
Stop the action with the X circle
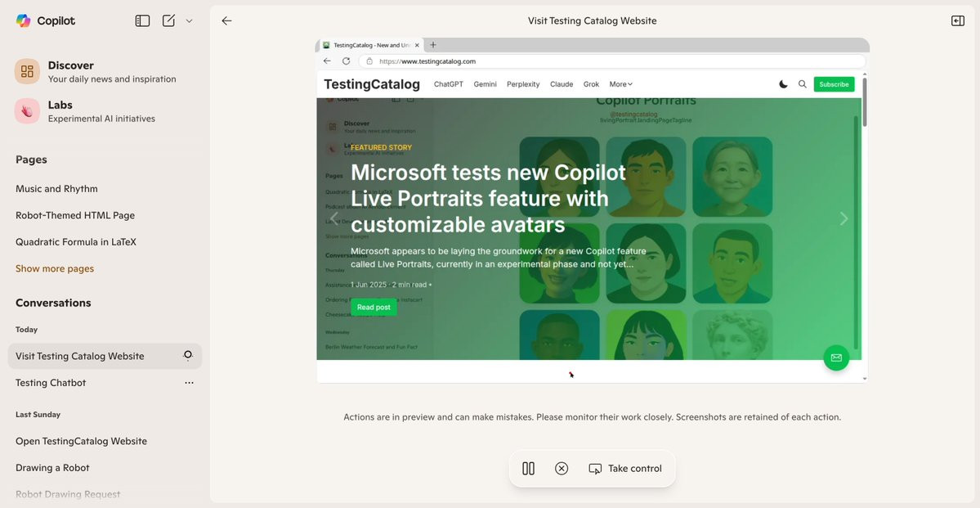click(562, 469)
